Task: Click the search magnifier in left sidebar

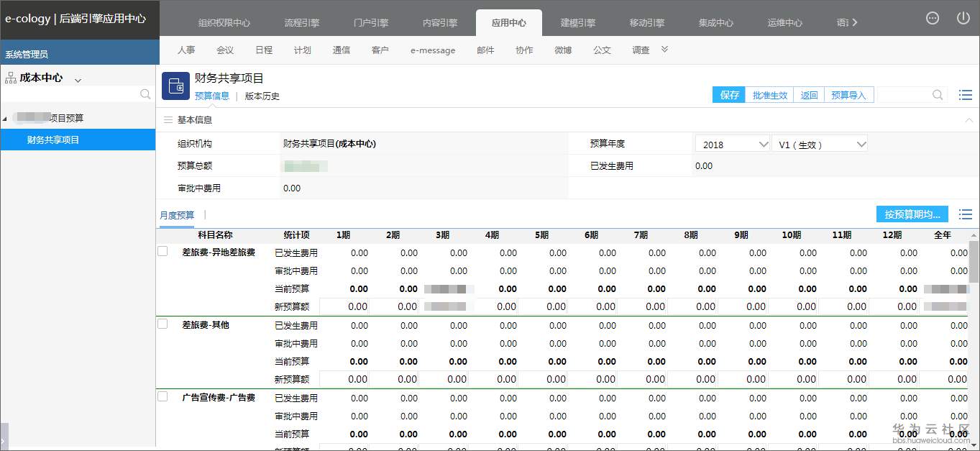Action: point(145,94)
